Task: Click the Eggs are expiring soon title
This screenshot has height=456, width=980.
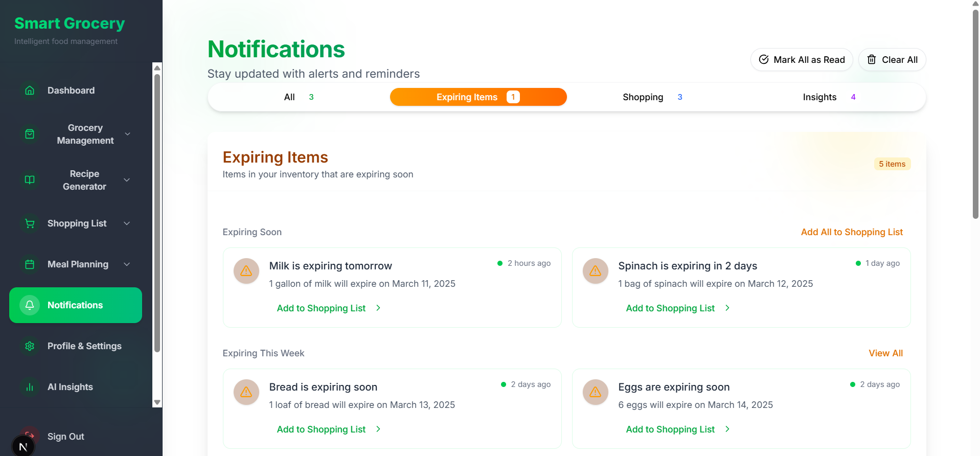Action: coord(674,387)
